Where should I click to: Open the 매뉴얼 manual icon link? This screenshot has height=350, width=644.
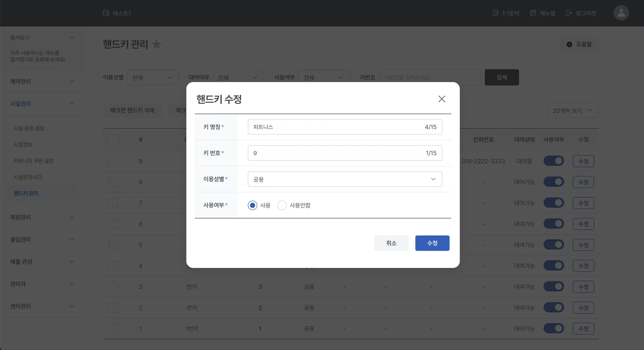click(533, 13)
